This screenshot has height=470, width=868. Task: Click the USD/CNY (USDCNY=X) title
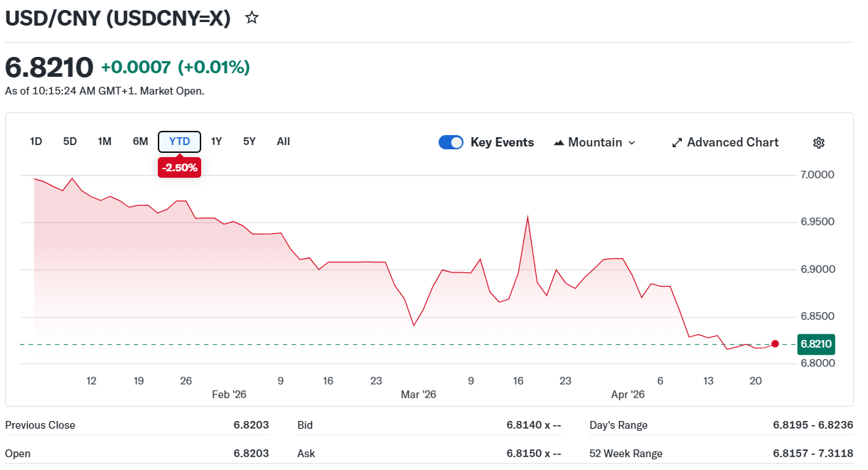point(118,19)
